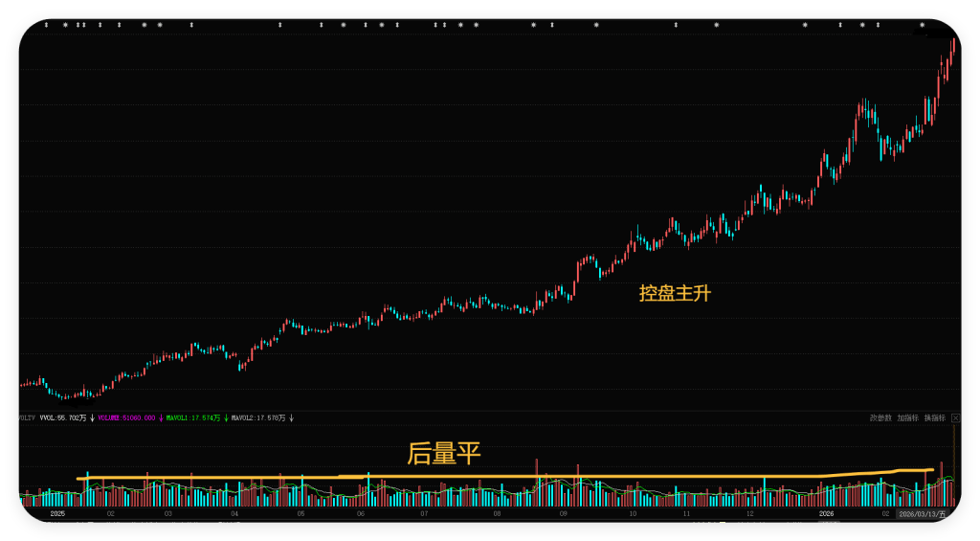
Task: Click the arrow beside magenta VOLUME value
Action: pos(161,418)
